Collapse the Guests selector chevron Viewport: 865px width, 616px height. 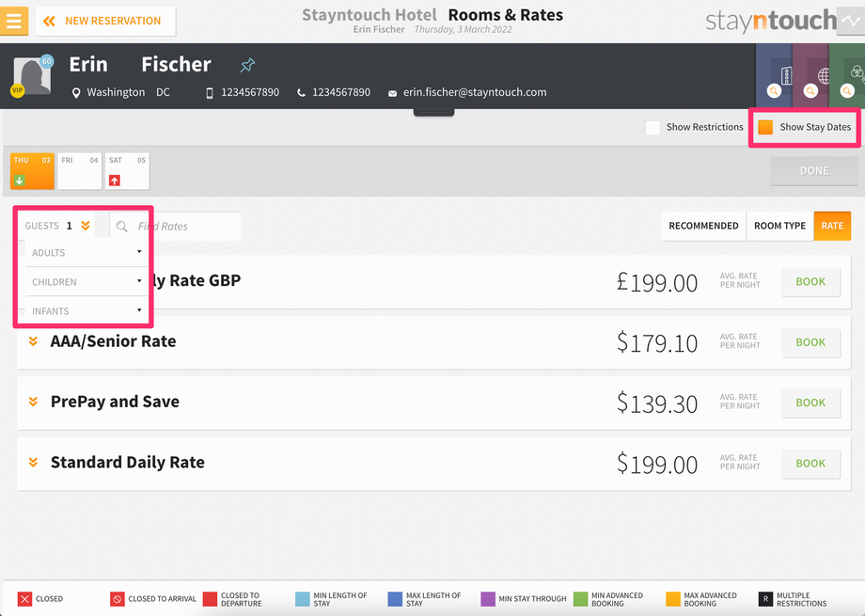pos(86,226)
